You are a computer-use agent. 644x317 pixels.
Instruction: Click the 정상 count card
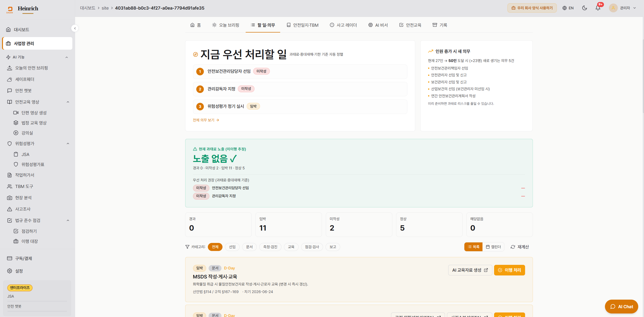[429, 225]
